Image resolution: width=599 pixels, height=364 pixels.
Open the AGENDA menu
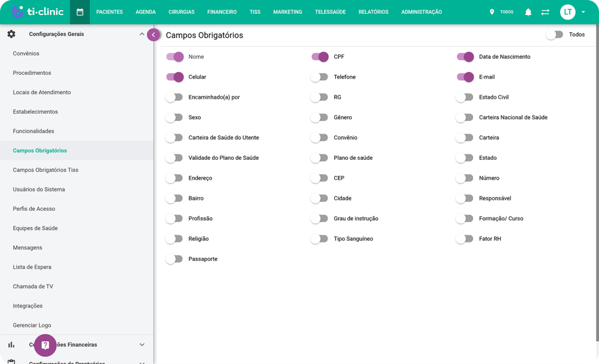pos(146,12)
